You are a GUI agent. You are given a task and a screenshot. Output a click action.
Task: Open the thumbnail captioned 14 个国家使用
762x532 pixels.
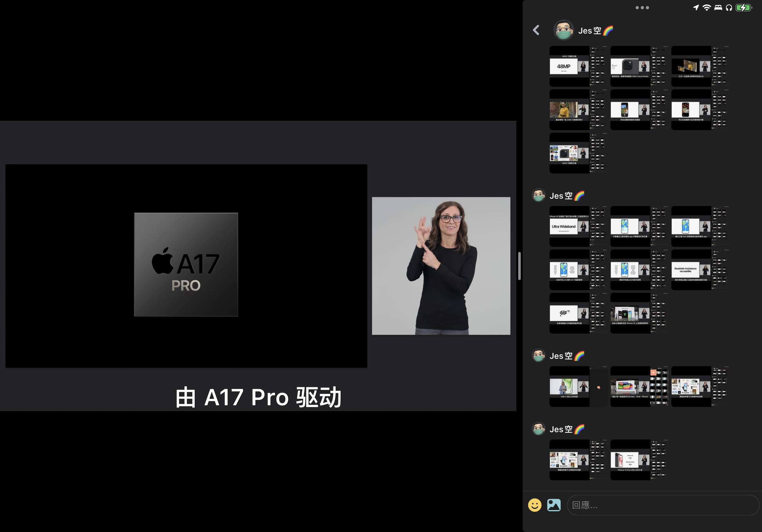pyautogui.click(x=579, y=270)
